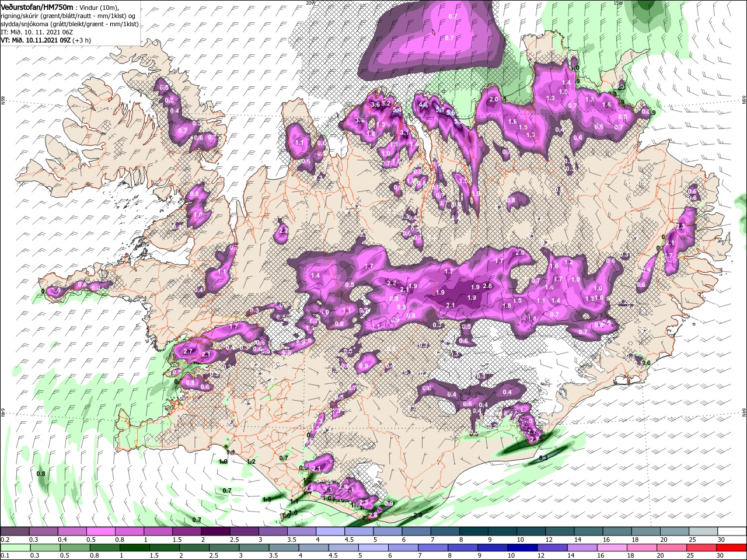Click the bright red rain swatch at 30
Viewport: 747px width, 560px height.
point(732,548)
